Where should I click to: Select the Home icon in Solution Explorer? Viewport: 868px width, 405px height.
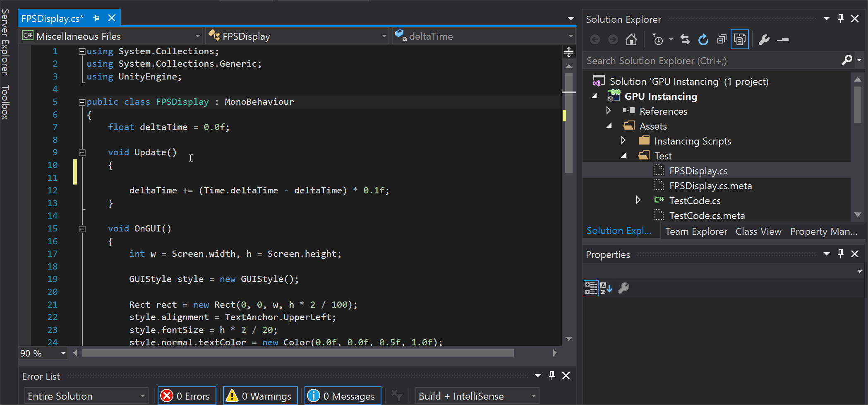(631, 39)
